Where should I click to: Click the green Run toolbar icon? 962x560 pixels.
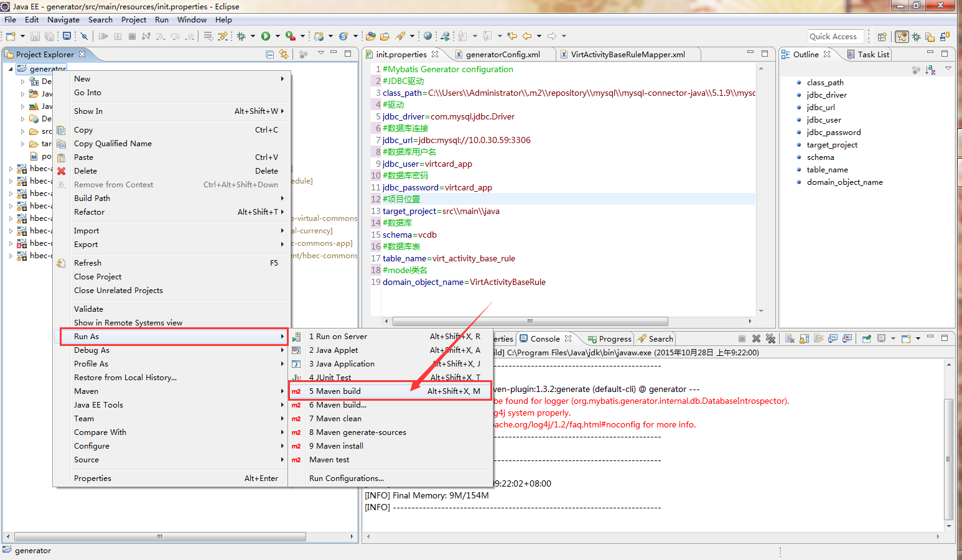[x=266, y=36]
